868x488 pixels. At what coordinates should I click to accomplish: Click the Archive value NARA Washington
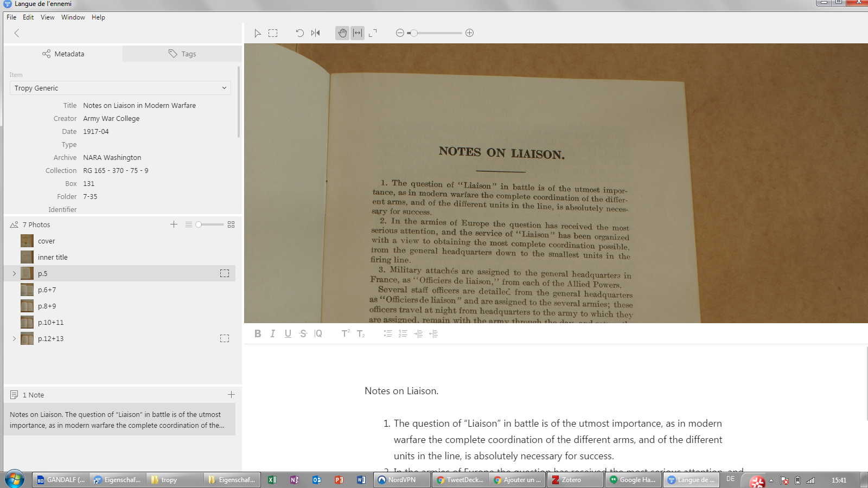(x=112, y=157)
